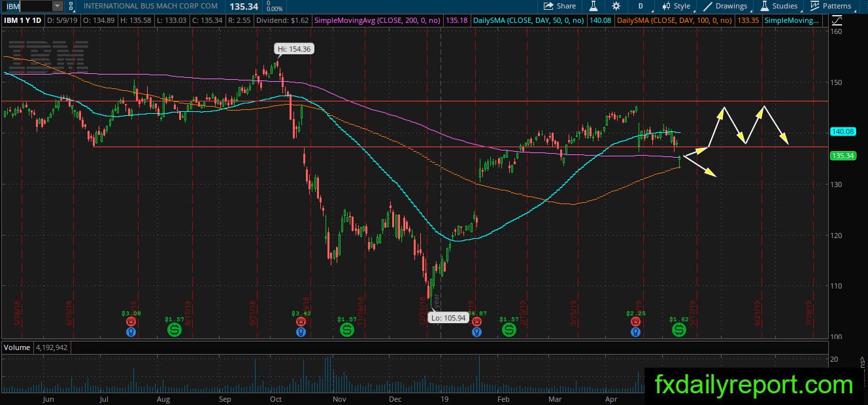The image size is (868, 405).
Task: Click the H: 135.58 high value
Action: pos(137,20)
